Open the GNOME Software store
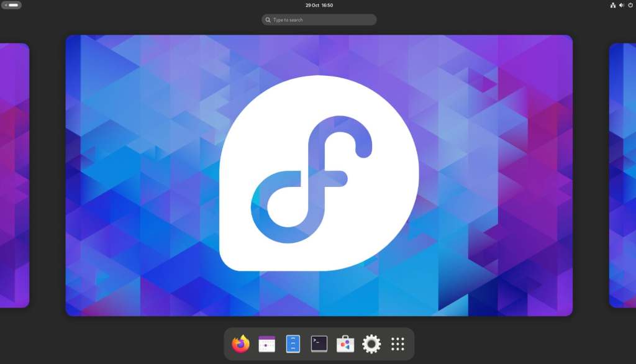This screenshot has width=636, height=364. [x=345, y=344]
